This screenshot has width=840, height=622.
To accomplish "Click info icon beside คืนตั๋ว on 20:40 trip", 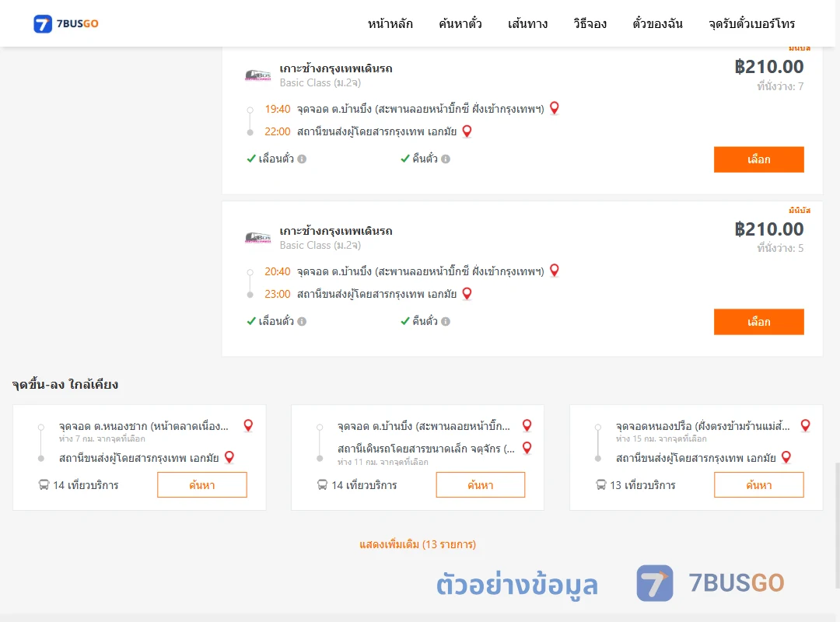I will tap(446, 321).
